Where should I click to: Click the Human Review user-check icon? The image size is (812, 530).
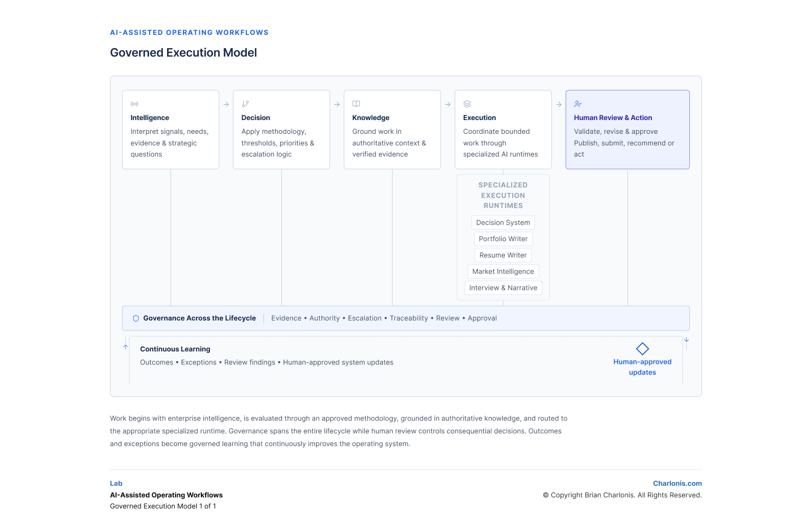point(578,104)
